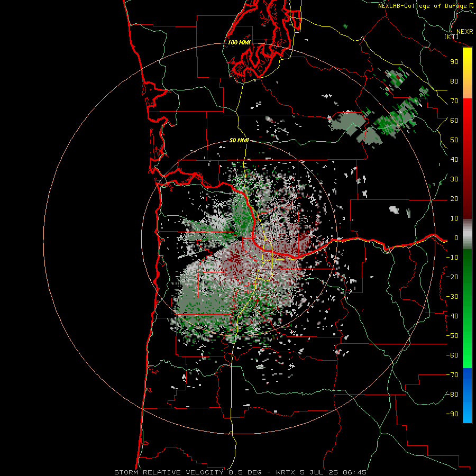Select the 40 knot scale label
This screenshot has width=476, height=476.
(454, 159)
